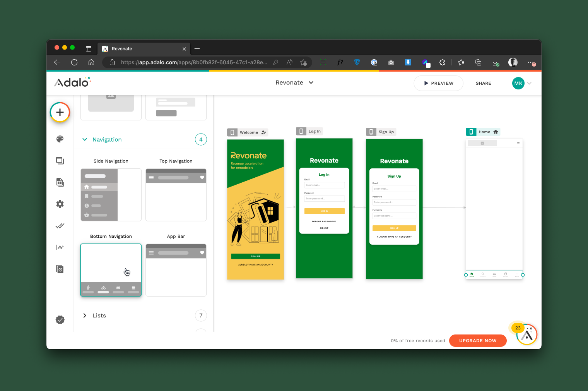588x391 pixels.
Task: Select the Top Navigation component
Action: pyautogui.click(x=176, y=195)
